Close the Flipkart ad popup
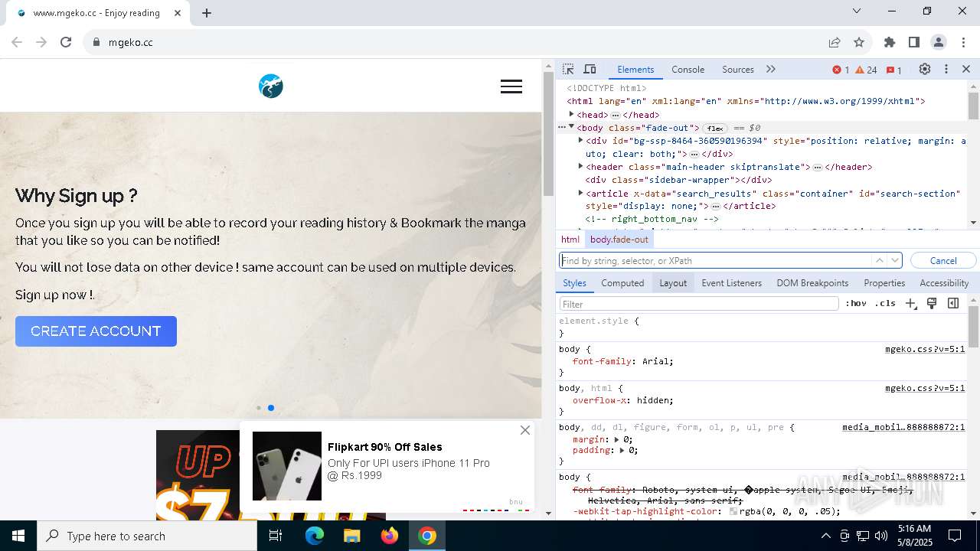 click(x=525, y=430)
